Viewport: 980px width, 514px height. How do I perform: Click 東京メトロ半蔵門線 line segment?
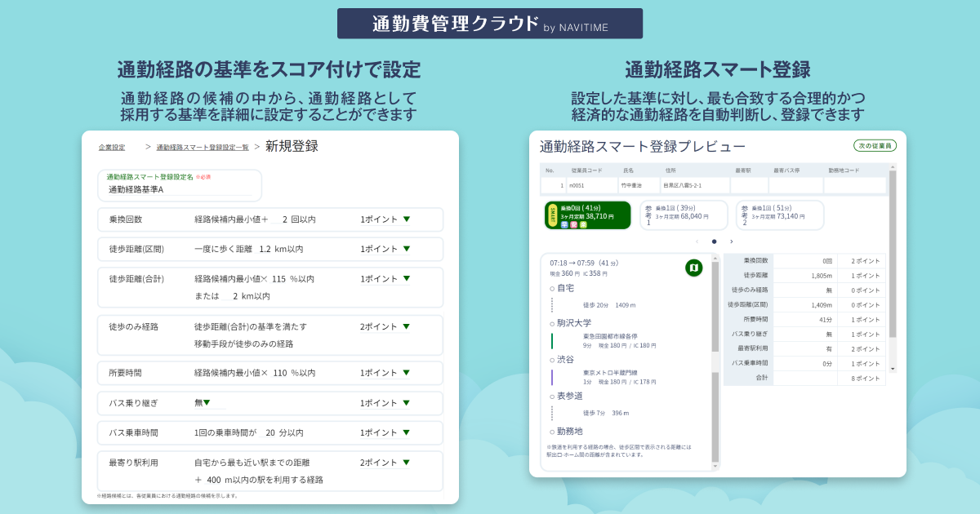coord(611,372)
